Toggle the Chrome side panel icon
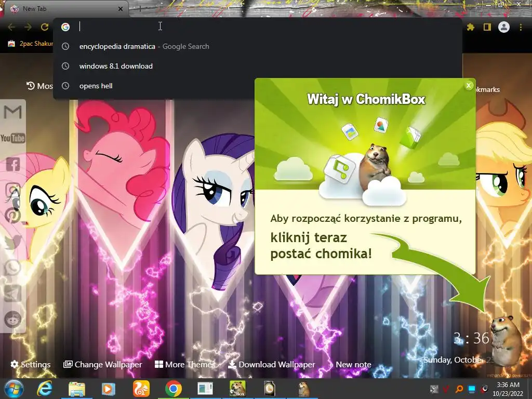This screenshot has width=532, height=399. tap(487, 27)
